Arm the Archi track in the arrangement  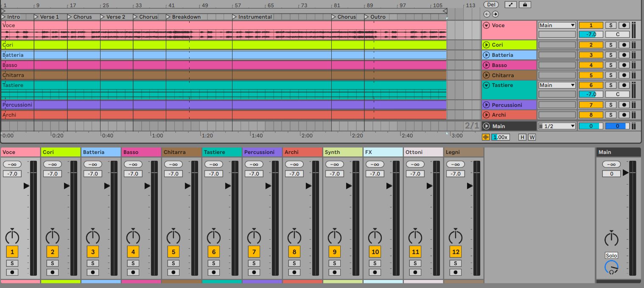pyautogui.click(x=623, y=115)
